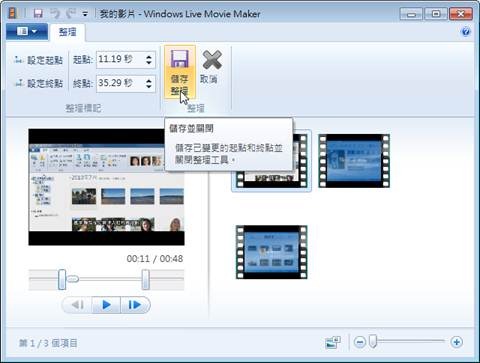
Task: Click the trim start handle on seek bar
Action: pyautogui.click(x=62, y=279)
